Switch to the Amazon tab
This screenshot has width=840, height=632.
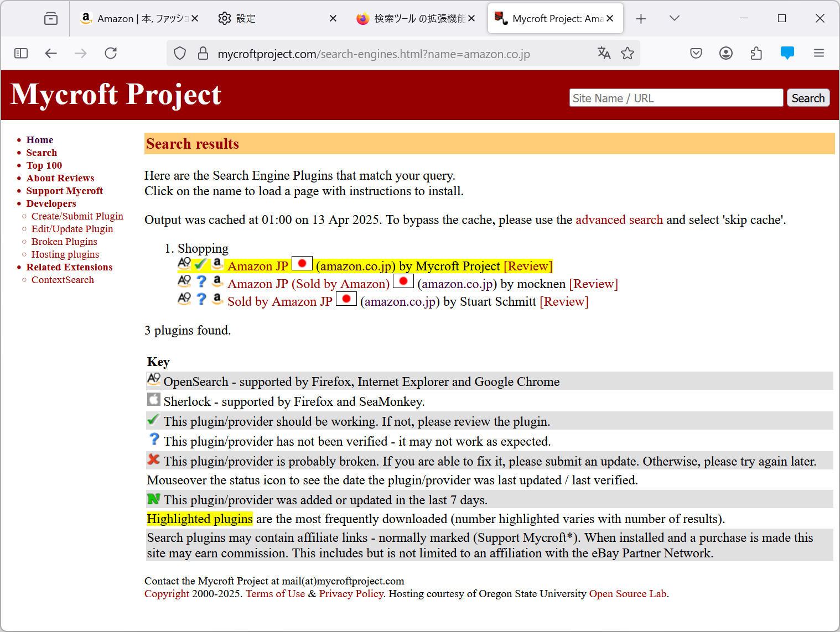point(138,18)
